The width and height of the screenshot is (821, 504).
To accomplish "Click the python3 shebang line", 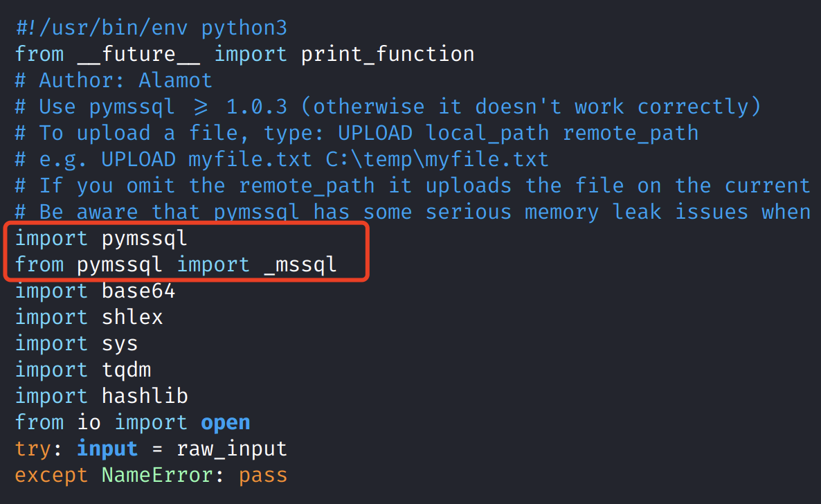I will (151, 28).
